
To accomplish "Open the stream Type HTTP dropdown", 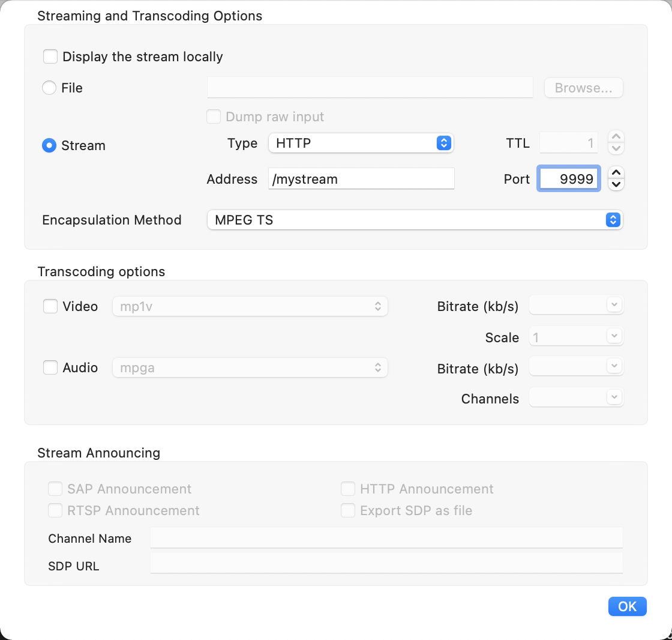I will tap(361, 143).
